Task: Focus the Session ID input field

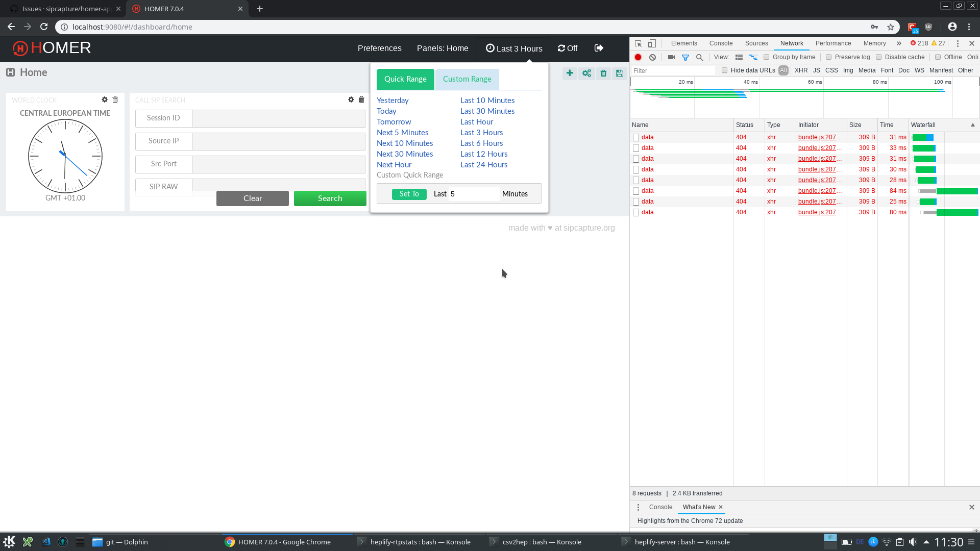Action: click(x=277, y=118)
